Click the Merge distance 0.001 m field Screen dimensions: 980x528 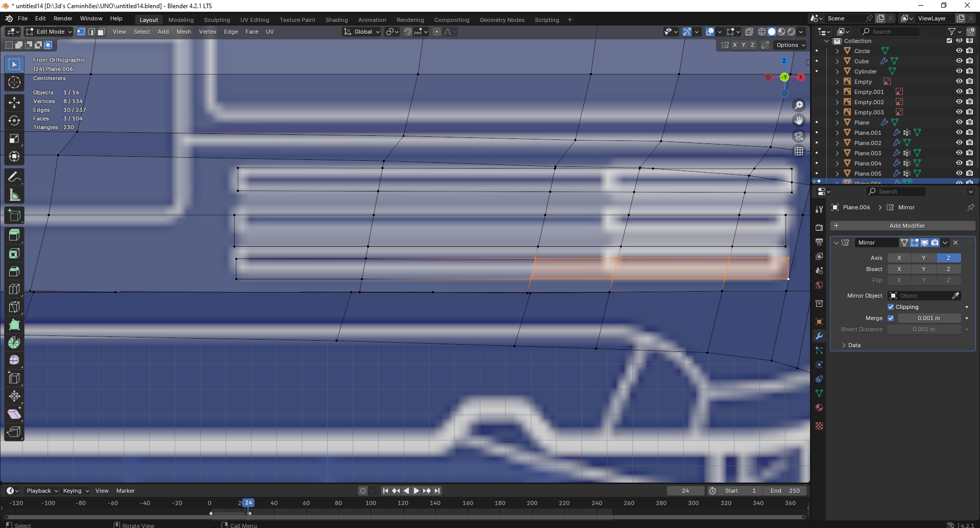coord(929,318)
